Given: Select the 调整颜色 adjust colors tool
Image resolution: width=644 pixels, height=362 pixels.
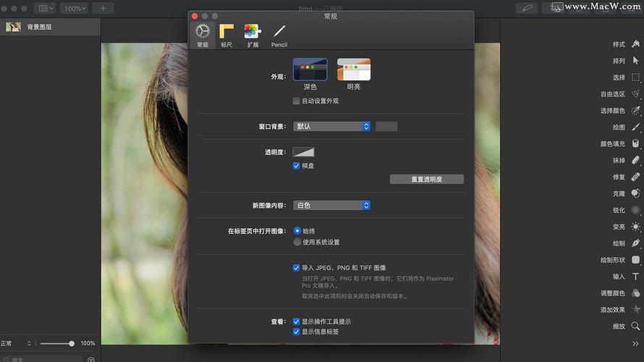Looking at the screenshot, I should coord(635,293).
